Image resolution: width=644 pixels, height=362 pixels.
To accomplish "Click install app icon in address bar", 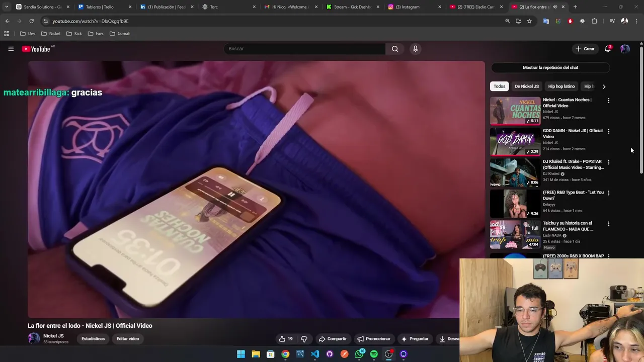I will (518, 21).
